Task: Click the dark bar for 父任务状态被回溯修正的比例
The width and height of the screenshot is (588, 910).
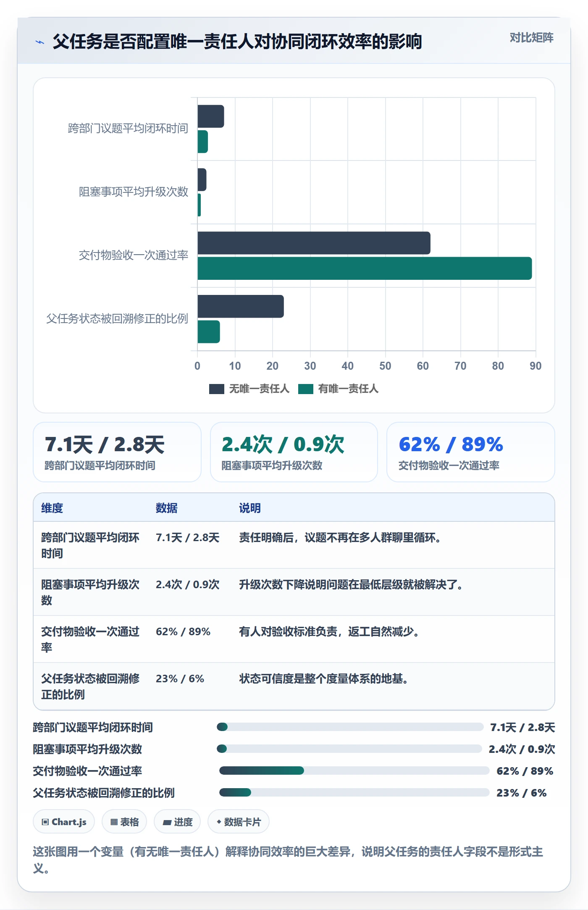Action: coord(241,306)
